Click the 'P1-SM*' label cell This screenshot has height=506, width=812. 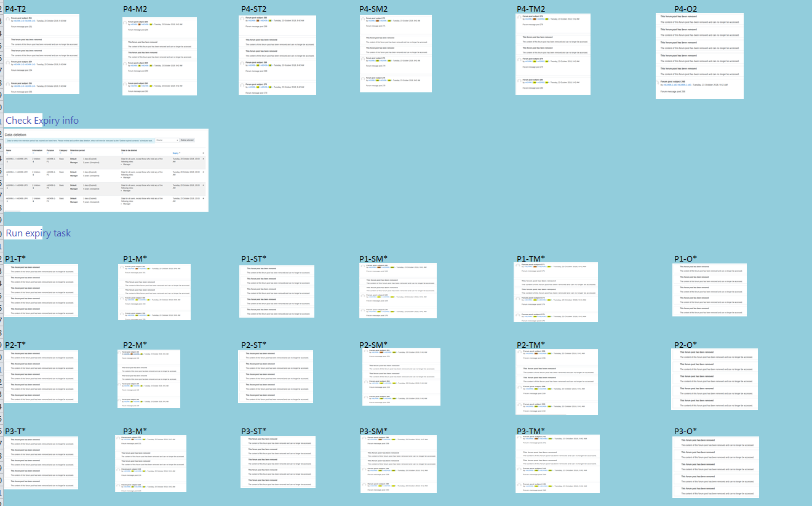(374, 259)
